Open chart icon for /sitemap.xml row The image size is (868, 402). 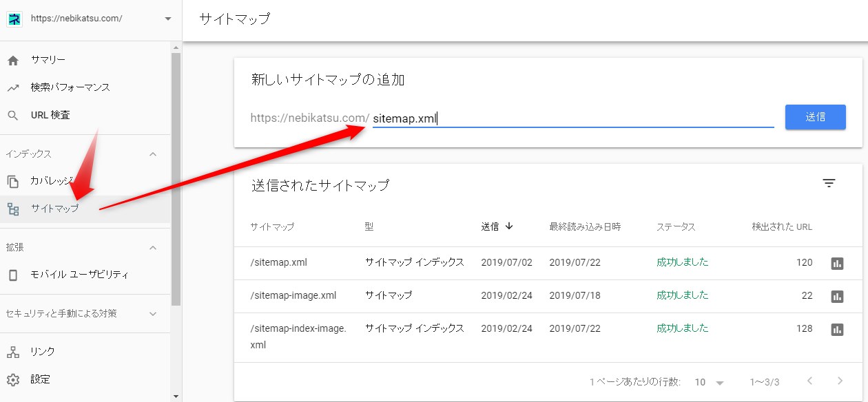[837, 263]
